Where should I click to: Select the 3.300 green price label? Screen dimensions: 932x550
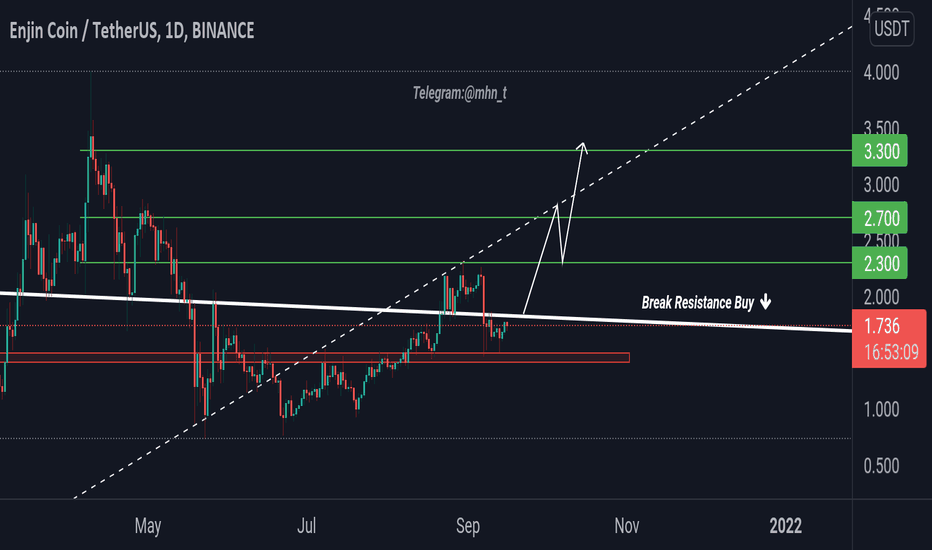(x=880, y=151)
